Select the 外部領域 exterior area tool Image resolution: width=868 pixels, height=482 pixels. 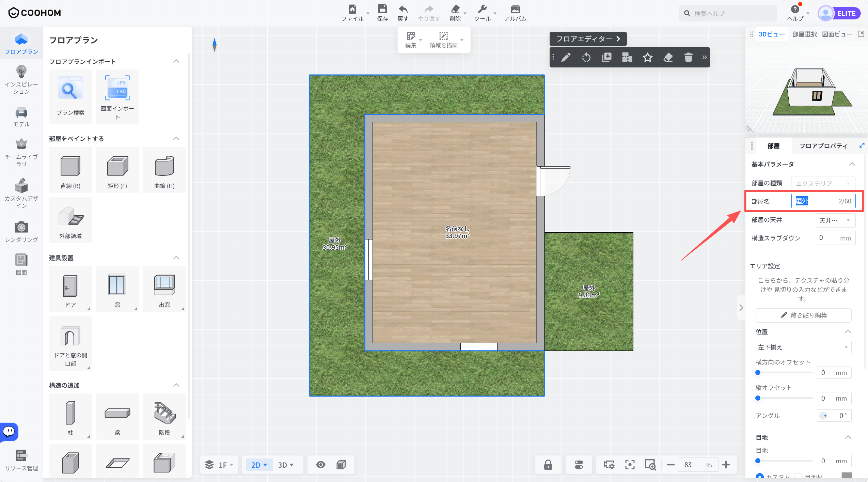coord(70,220)
